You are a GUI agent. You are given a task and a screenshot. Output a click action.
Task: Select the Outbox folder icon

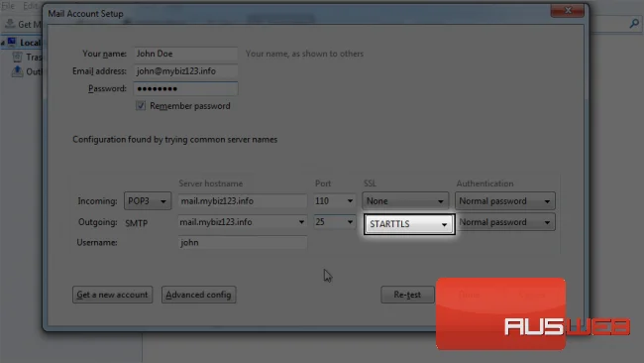pos(17,71)
